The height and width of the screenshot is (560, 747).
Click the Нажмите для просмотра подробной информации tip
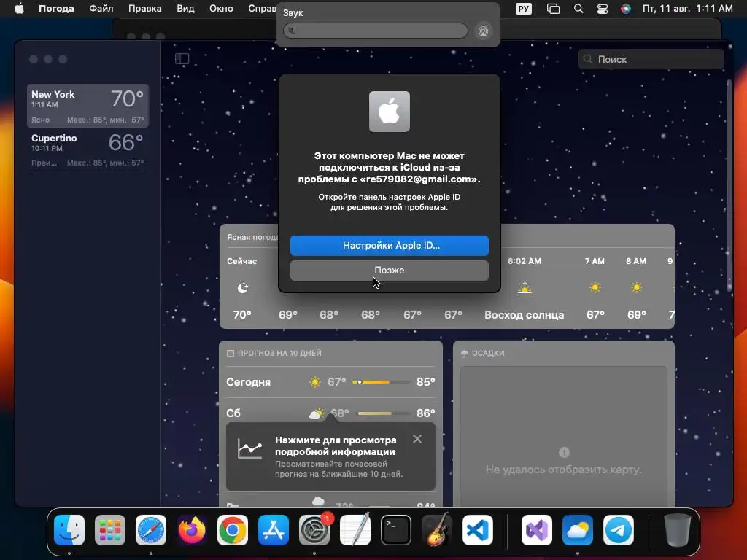pos(330,456)
